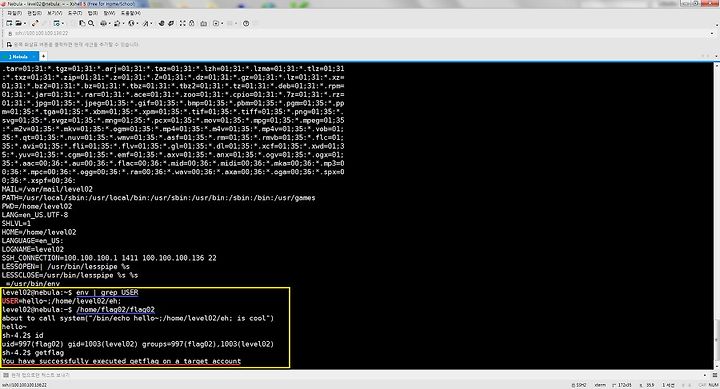The image size is (720, 389).
Task: Click the Open session folder icon
Action: click(x=18, y=23)
